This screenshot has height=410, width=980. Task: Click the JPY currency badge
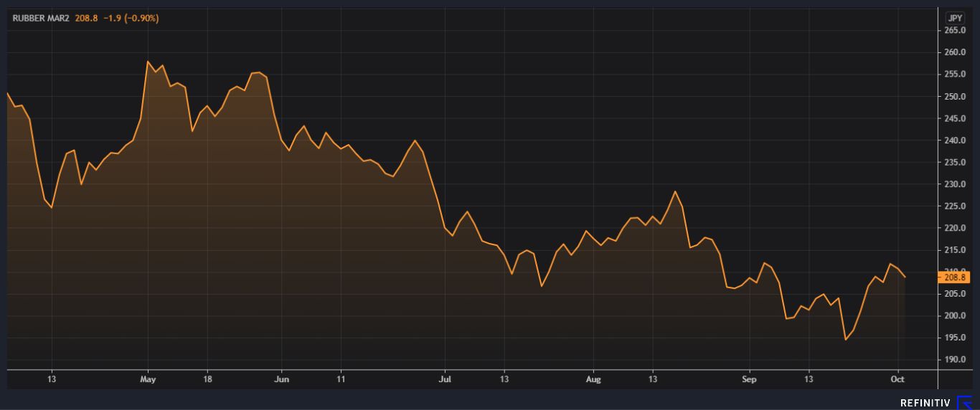(x=955, y=18)
